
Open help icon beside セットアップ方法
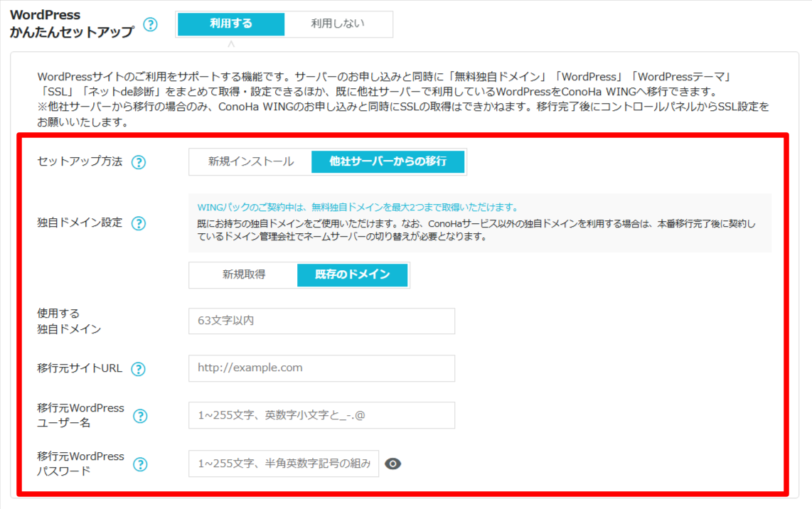(x=138, y=162)
